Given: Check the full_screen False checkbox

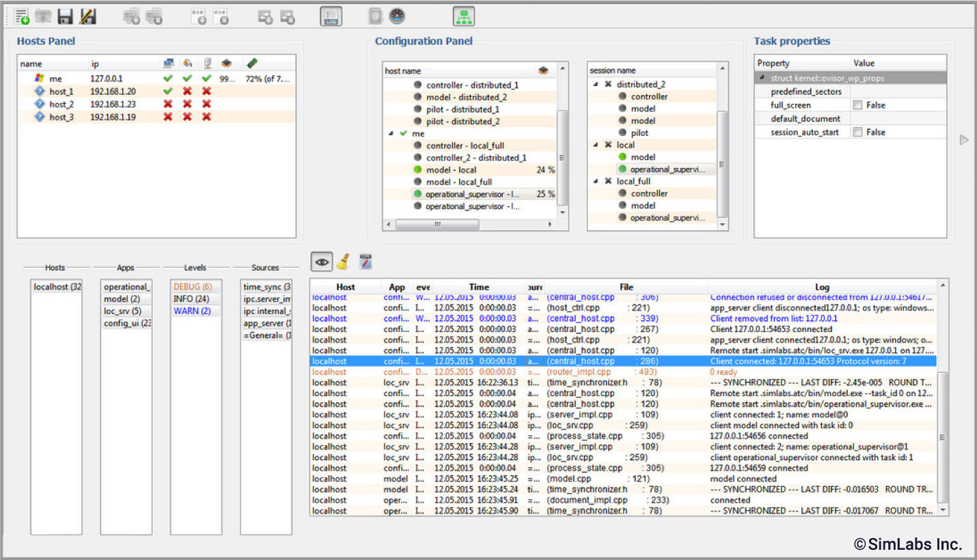Looking at the screenshot, I should (x=857, y=105).
